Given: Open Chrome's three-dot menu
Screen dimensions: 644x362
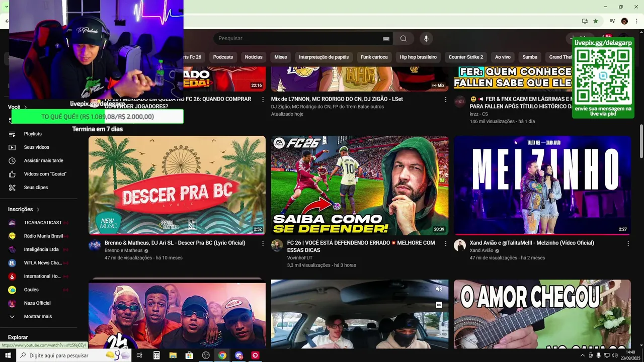Looking at the screenshot, I should 637,21.
